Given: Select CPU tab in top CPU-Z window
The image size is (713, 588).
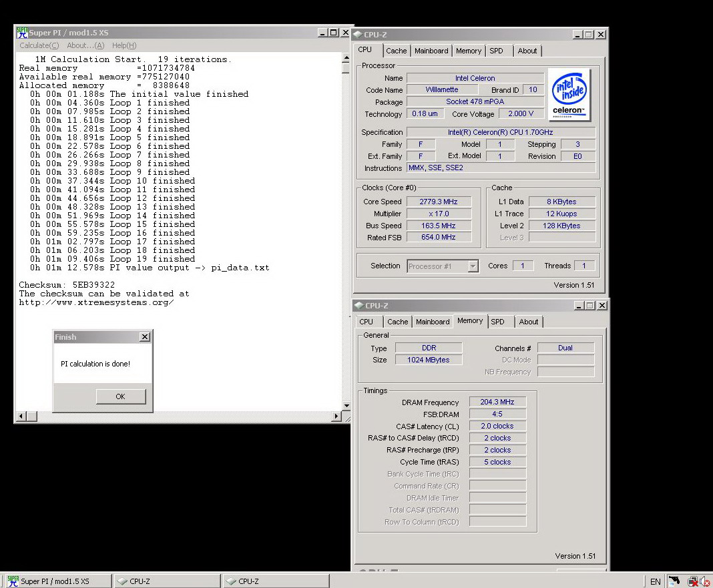Looking at the screenshot, I should (365, 49).
